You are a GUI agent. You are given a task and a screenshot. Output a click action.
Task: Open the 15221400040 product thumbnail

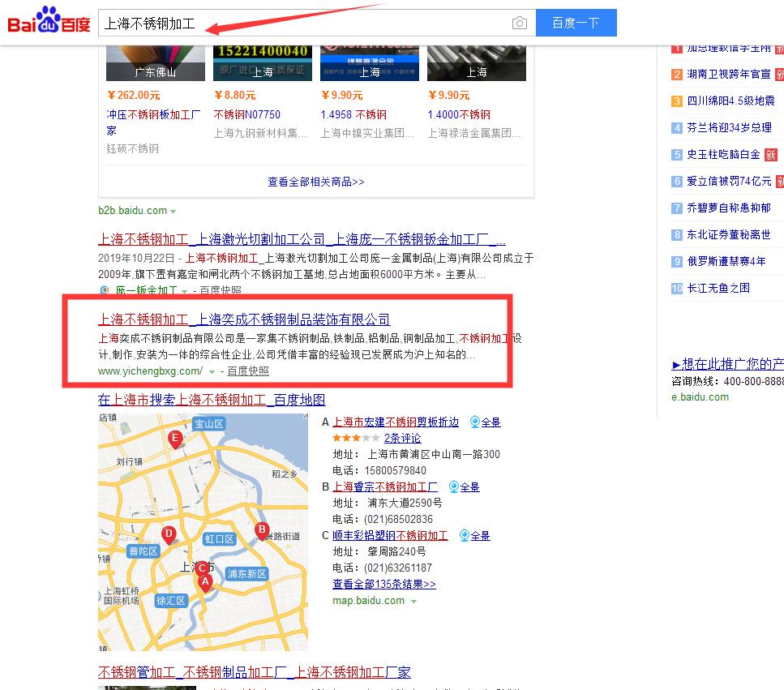tap(263, 63)
